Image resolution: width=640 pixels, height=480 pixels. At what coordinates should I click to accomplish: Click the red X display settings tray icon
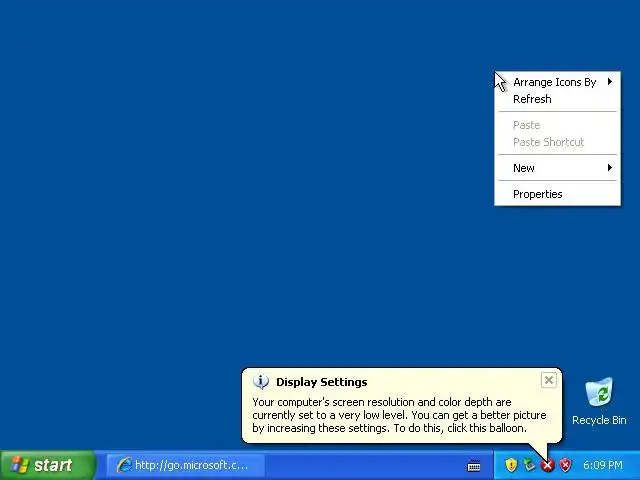coord(547,465)
